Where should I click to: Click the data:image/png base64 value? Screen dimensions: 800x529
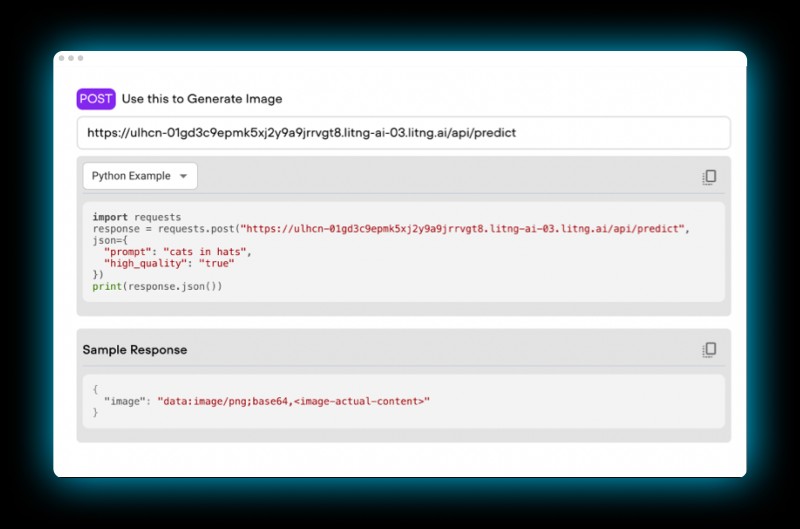tap(293, 400)
